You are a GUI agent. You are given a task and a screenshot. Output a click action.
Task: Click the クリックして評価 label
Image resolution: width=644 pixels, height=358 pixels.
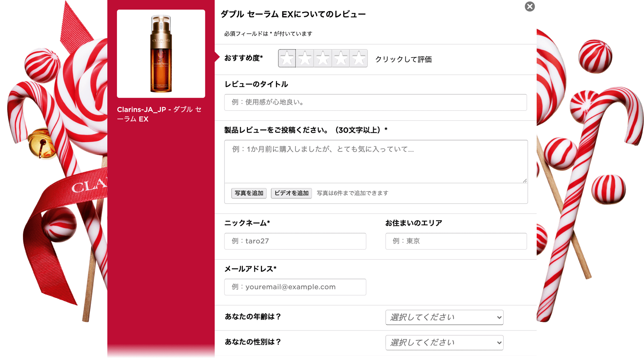point(403,59)
